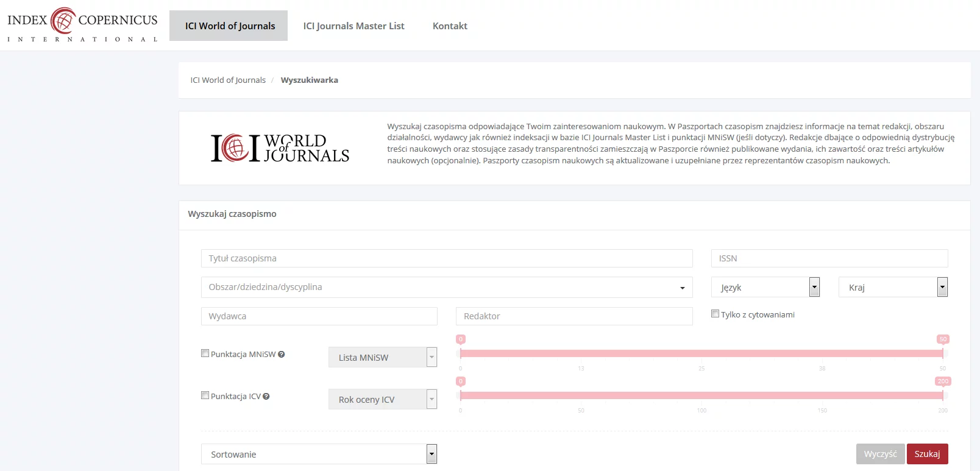Expand the Rok oceny ICV dropdown

[x=383, y=399]
